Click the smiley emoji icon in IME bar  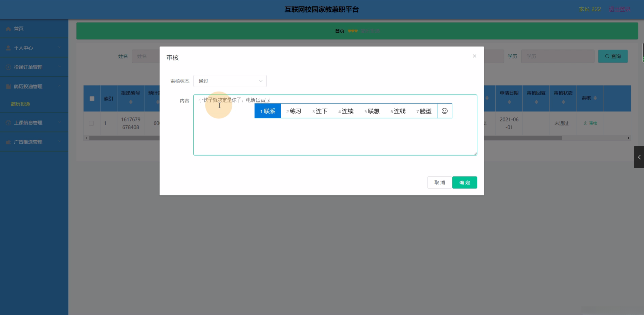[444, 111]
